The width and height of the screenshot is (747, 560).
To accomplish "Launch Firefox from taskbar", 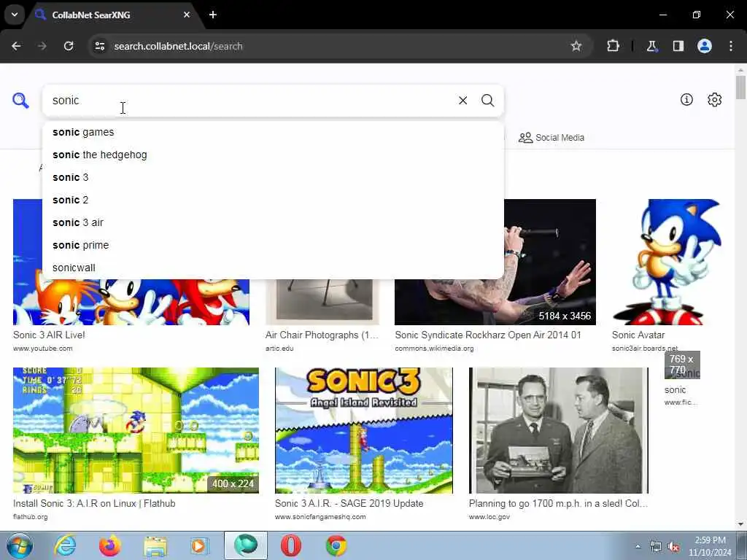I will tap(109, 545).
